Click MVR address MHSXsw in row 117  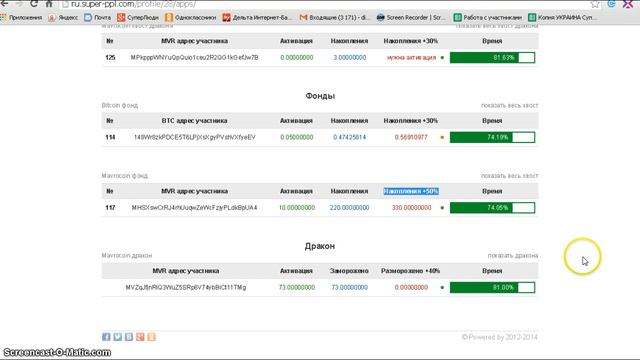click(x=194, y=208)
